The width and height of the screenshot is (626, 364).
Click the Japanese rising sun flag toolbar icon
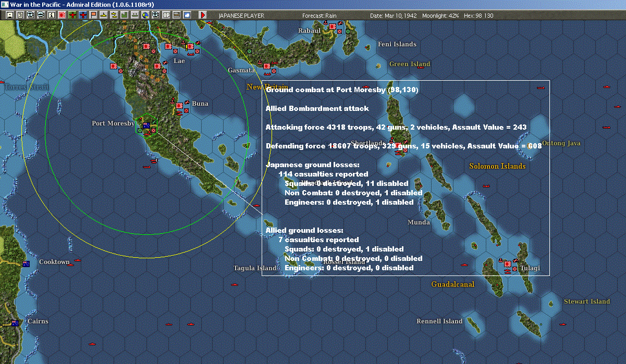[62, 15]
